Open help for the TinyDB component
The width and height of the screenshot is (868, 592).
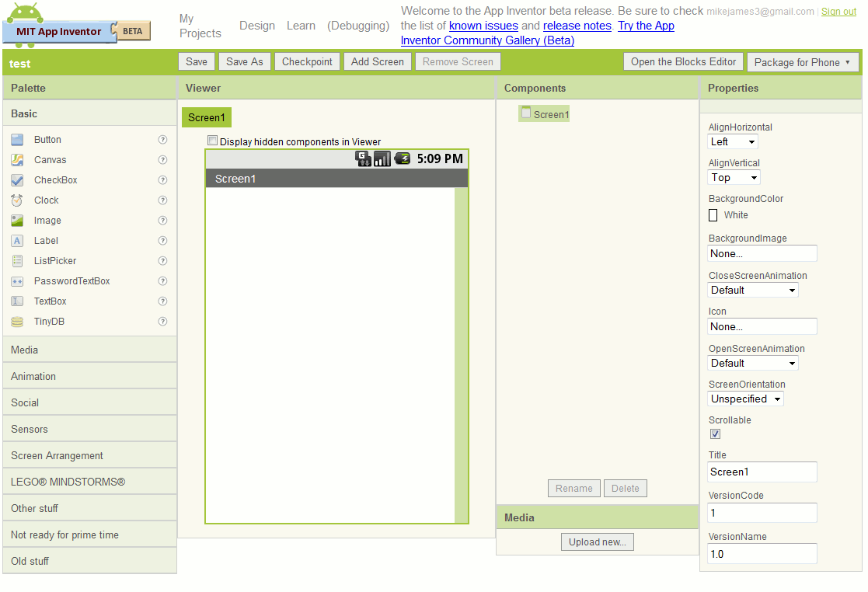tap(162, 322)
